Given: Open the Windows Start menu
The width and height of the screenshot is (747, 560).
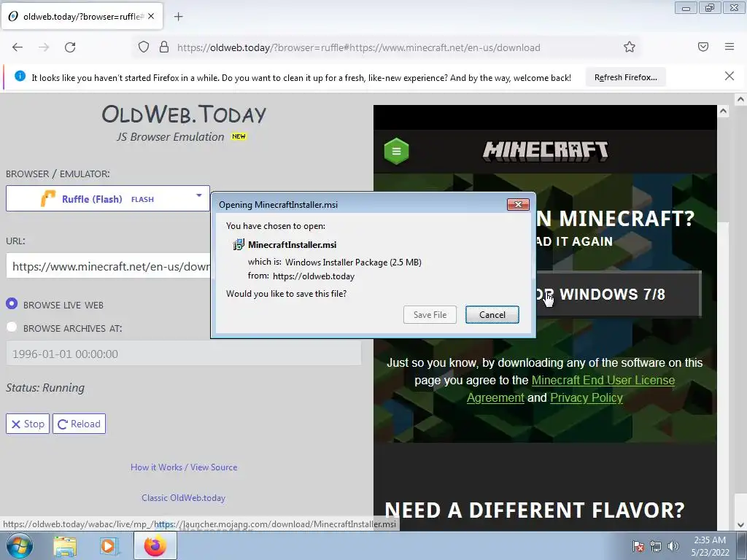Looking at the screenshot, I should tap(20, 545).
